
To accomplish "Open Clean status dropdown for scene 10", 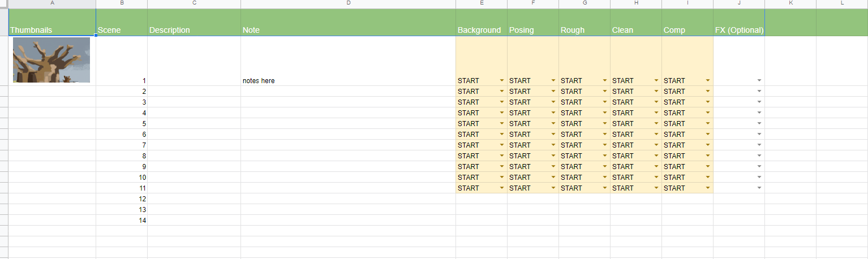I will coord(656,178).
